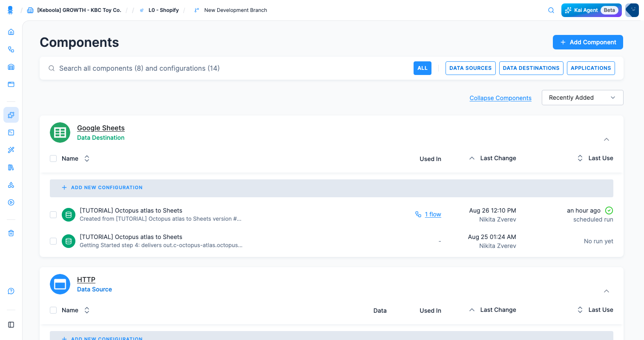This screenshot has height=340, width=644.
Task: Open the user avatar menu
Action: (632, 10)
